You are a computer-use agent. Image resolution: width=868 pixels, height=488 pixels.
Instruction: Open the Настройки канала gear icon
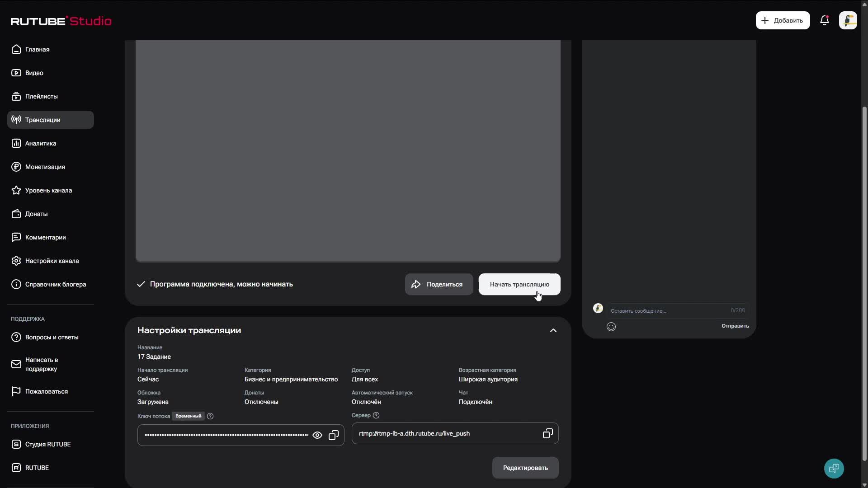tap(16, 261)
